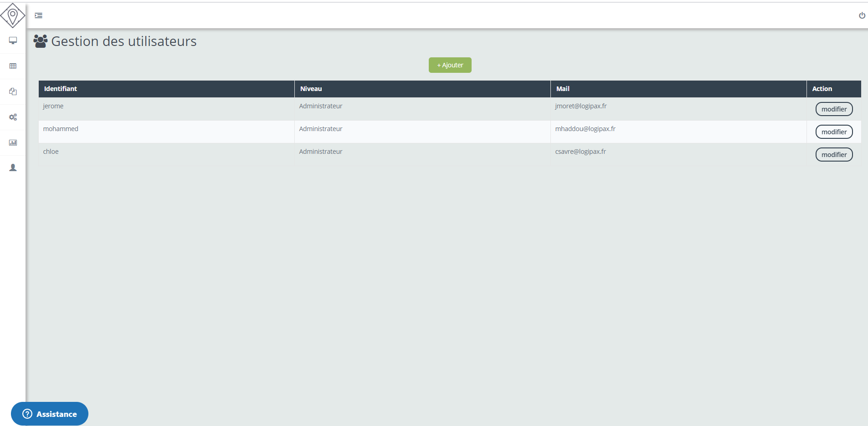This screenshot has height=426, width=868.
Task: Click modifier for user mohammed
Action: pos(834,132)
